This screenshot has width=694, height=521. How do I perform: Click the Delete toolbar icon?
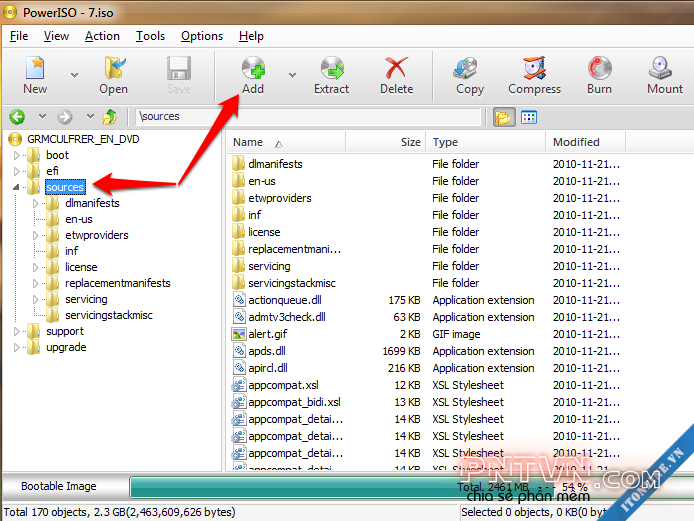tap(396, 69)
